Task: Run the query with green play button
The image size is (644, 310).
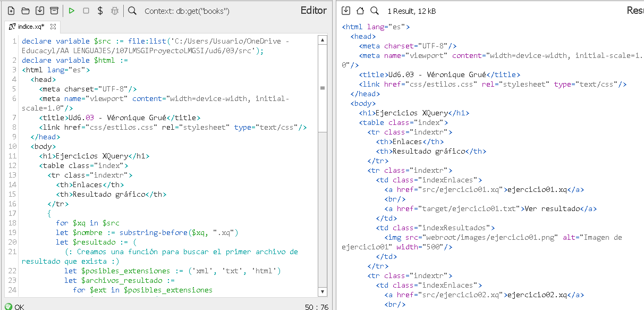Action: tap(72, 11)
